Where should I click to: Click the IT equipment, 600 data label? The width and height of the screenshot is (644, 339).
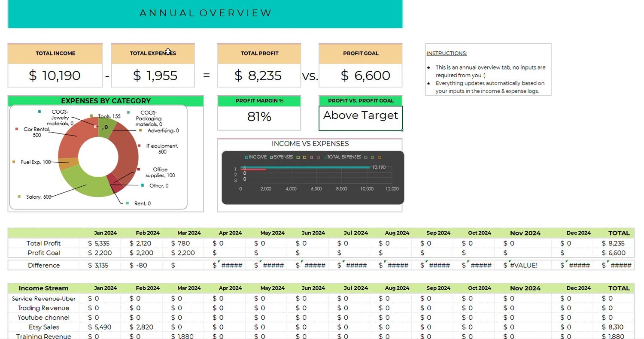tap(162, 149)
